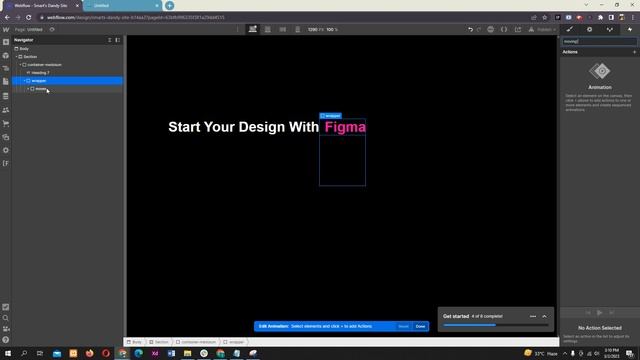Redo the last change

[x=479, y=29]
